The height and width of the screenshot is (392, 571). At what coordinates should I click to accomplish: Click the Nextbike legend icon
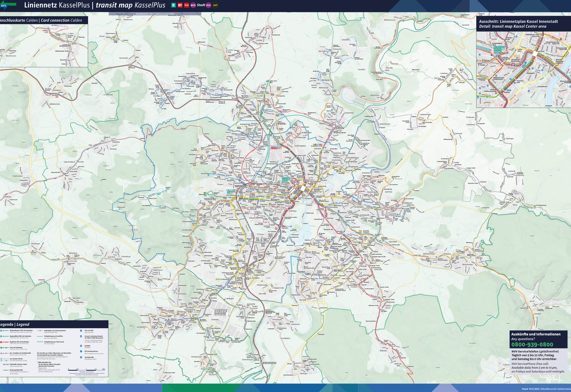81,346
